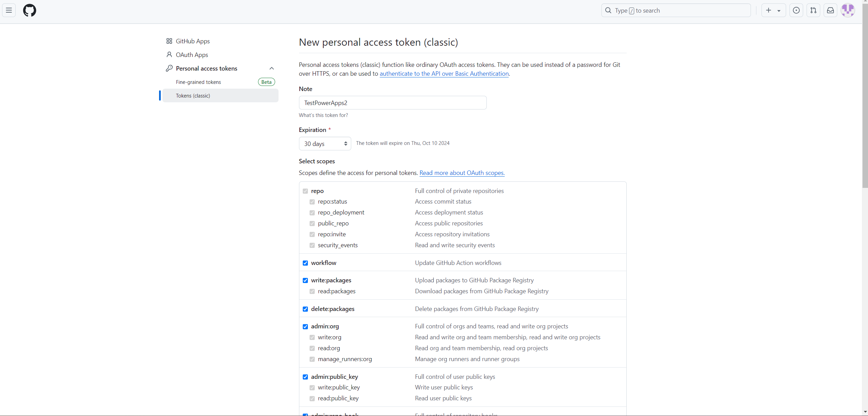The image size is (868, 416).
Task: Click the pull requests icon in the header
Action: 813,10
